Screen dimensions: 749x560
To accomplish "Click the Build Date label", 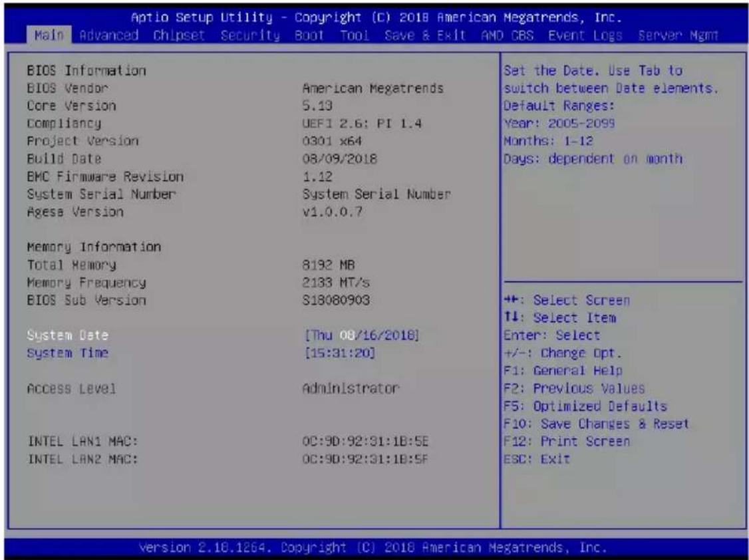I will coord(64,158).
